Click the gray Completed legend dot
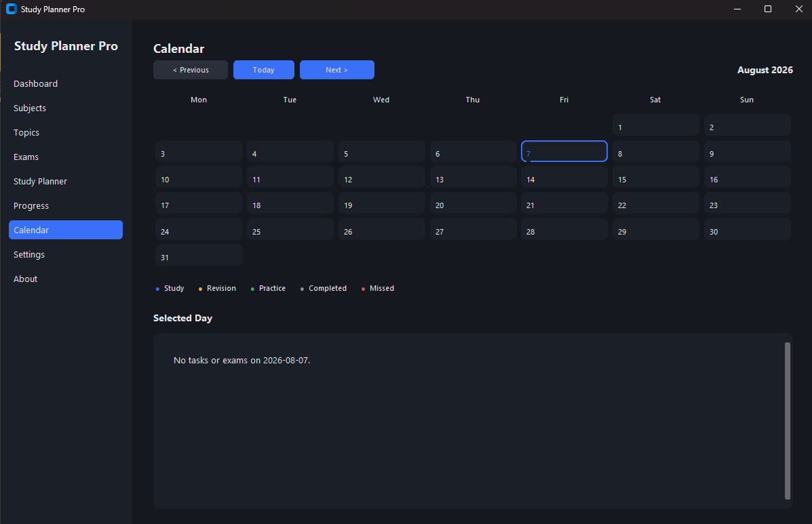 coord(302,289)
